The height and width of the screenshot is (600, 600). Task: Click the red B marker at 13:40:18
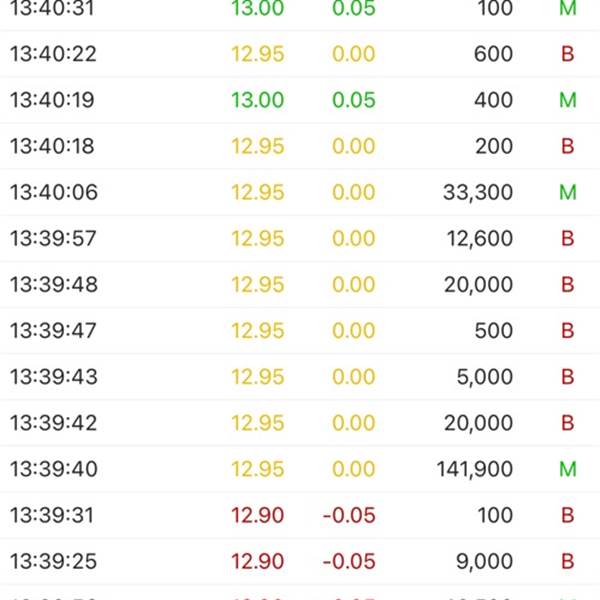pos(567,146)
